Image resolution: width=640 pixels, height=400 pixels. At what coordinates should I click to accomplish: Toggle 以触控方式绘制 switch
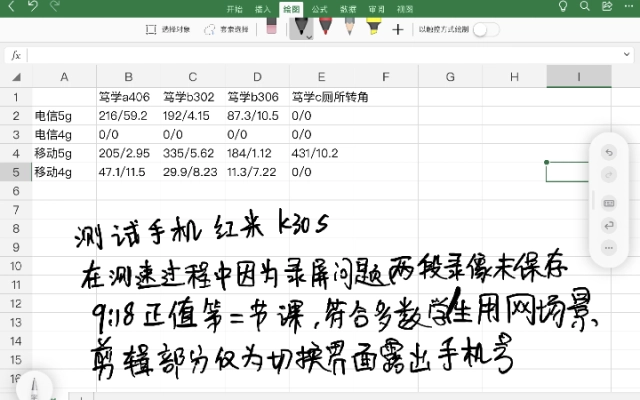486,29
